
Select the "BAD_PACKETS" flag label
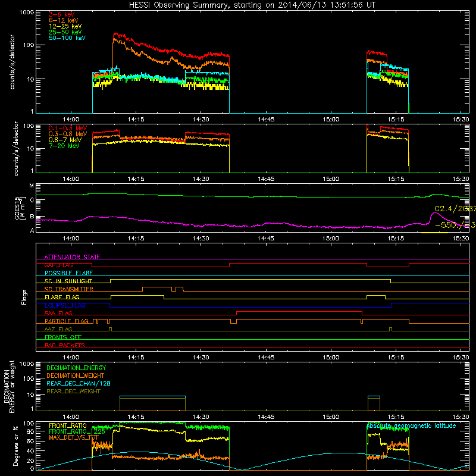pos(65,345)
